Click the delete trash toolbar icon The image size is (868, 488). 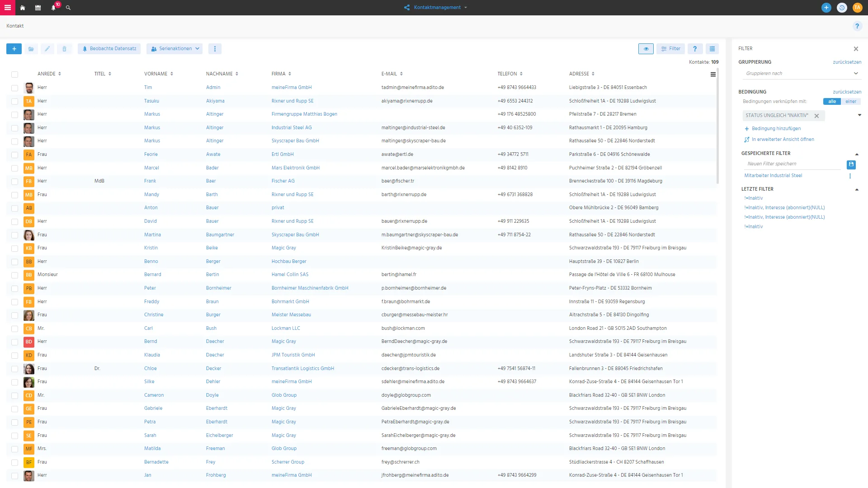64,49
